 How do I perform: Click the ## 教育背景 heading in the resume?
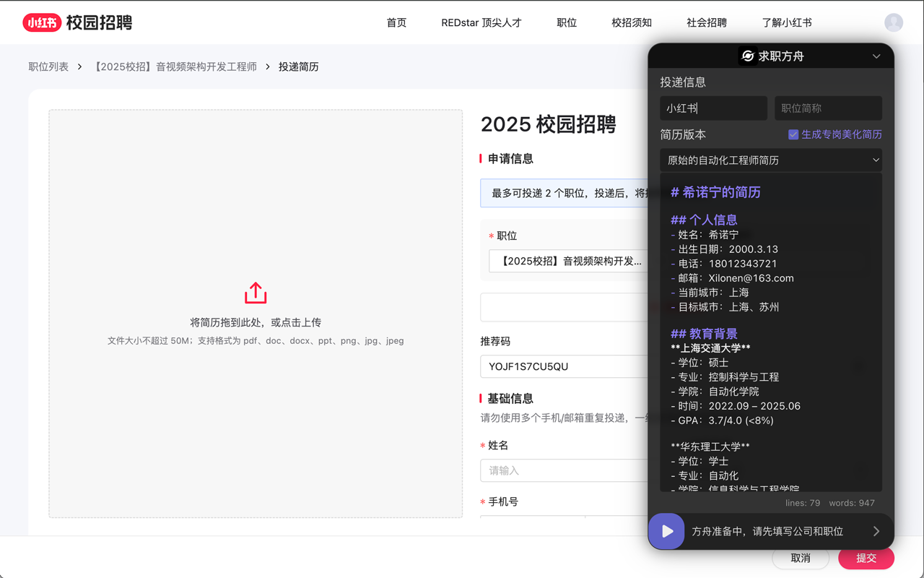704,334
